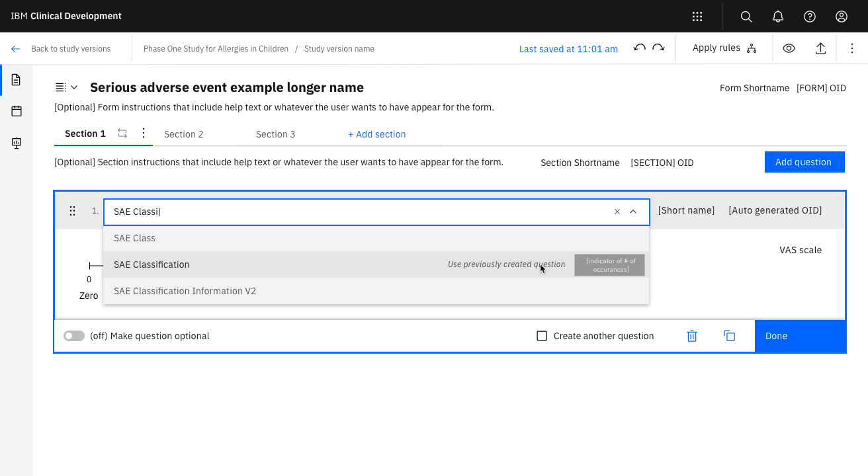868x476 pixels.
Task: Click the export upload icon
Action: pyautogui.click(x=820, y=48)
